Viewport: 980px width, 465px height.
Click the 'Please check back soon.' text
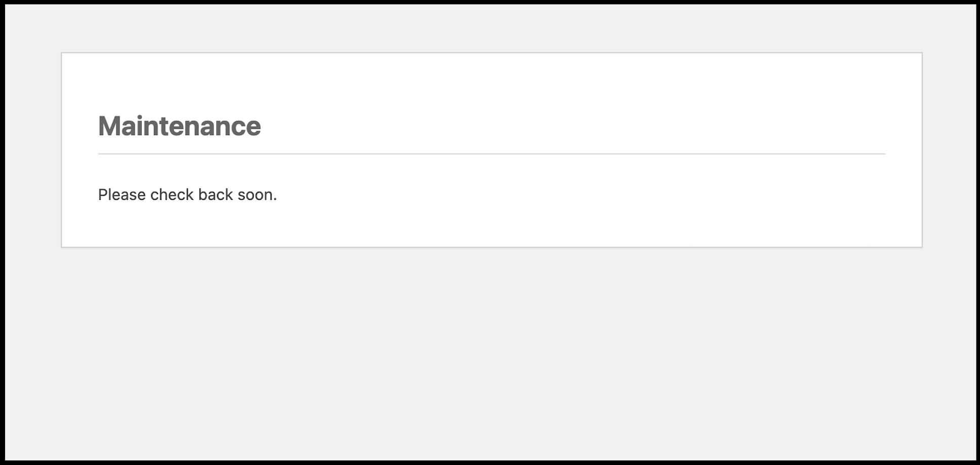187,195
